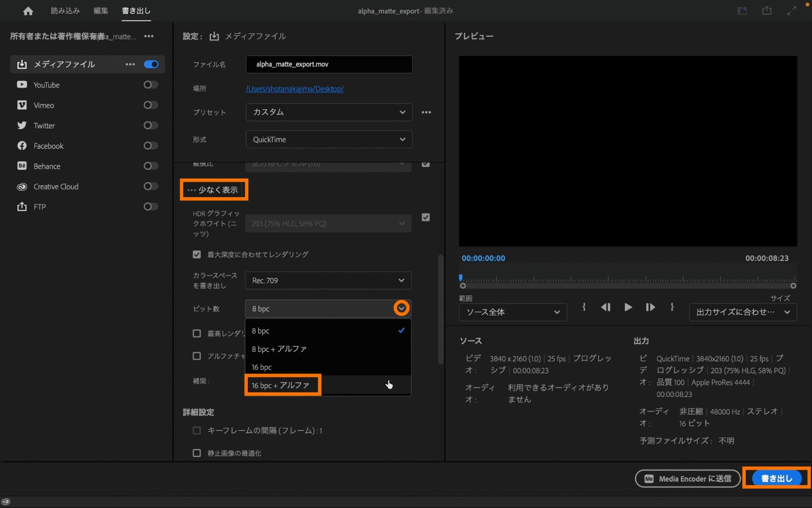Enable the YouTube destination toggle
Viewport: 812px width, 508px height.
tap(151, 85)
